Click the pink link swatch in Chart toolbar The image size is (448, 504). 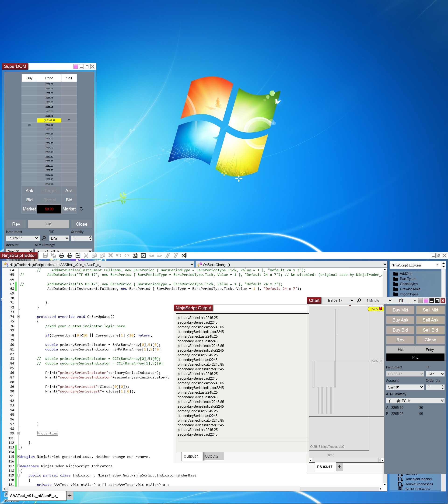426,301
